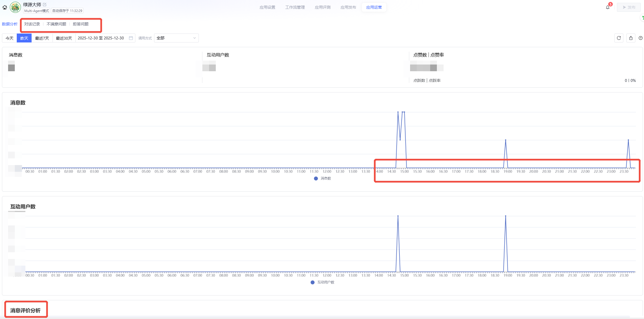Click the 绿源大师 app avatar

15,7
